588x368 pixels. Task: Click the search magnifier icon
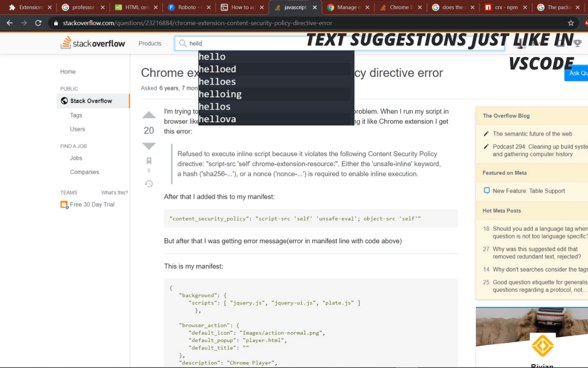pyautogui.click(x=182, y=43)
